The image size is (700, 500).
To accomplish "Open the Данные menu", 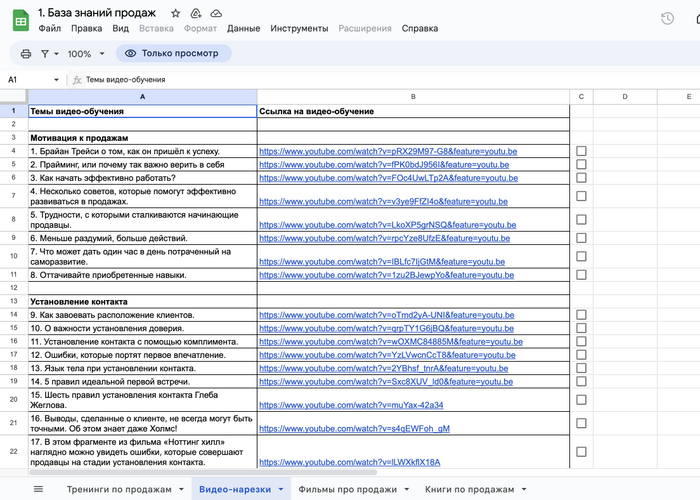I will pos(243,29).
